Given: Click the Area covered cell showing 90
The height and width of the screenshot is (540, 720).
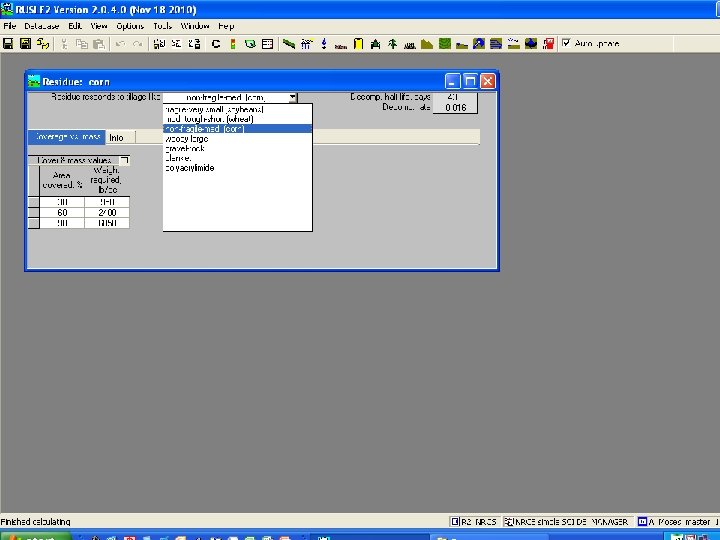Looking at the screenshot, I should point(62,223).
